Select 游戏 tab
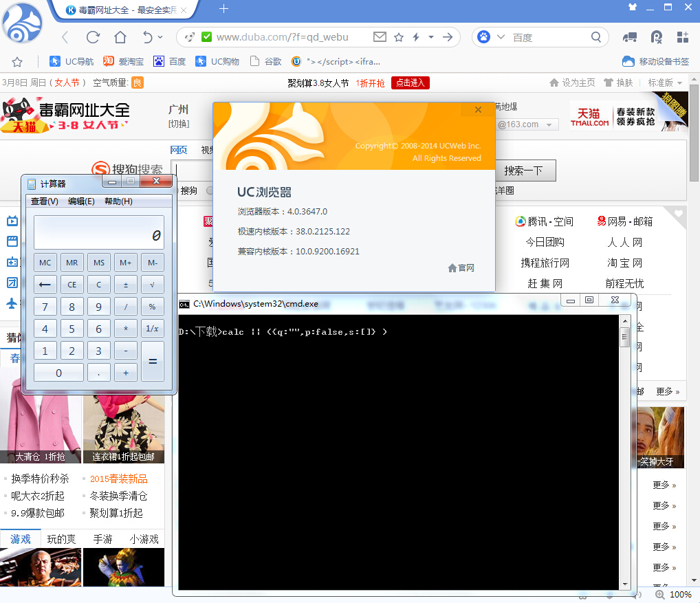 click(21, 539)
